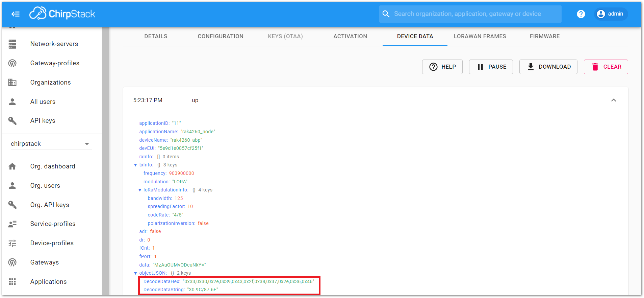The image size is (644, 298).
Task: Select the DEVICE DATA tab
Action: [415, 36]
